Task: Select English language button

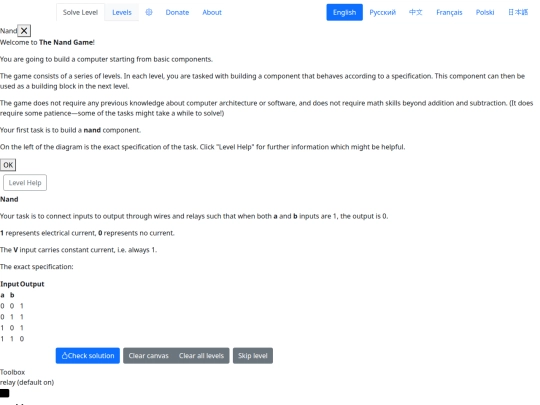Action: tap(344, 12)
